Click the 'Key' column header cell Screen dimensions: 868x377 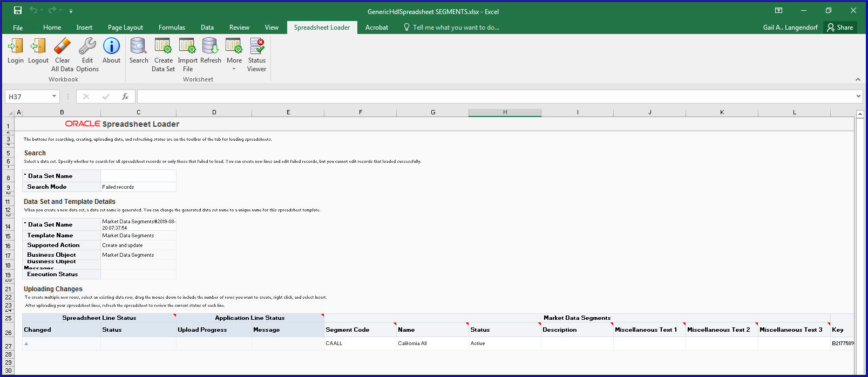tap(842, 330)
